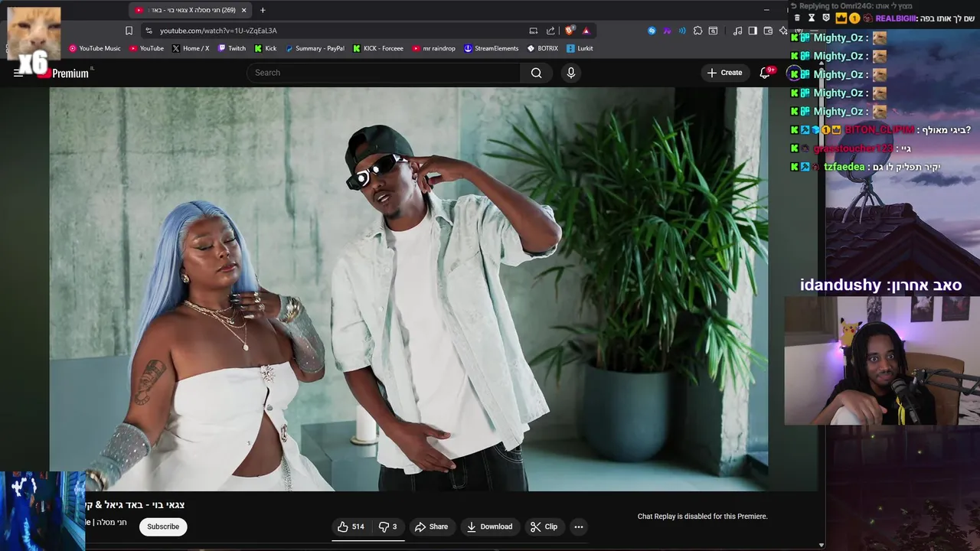Toggle the browser sidebar panel icon

[x=753, y=31]
